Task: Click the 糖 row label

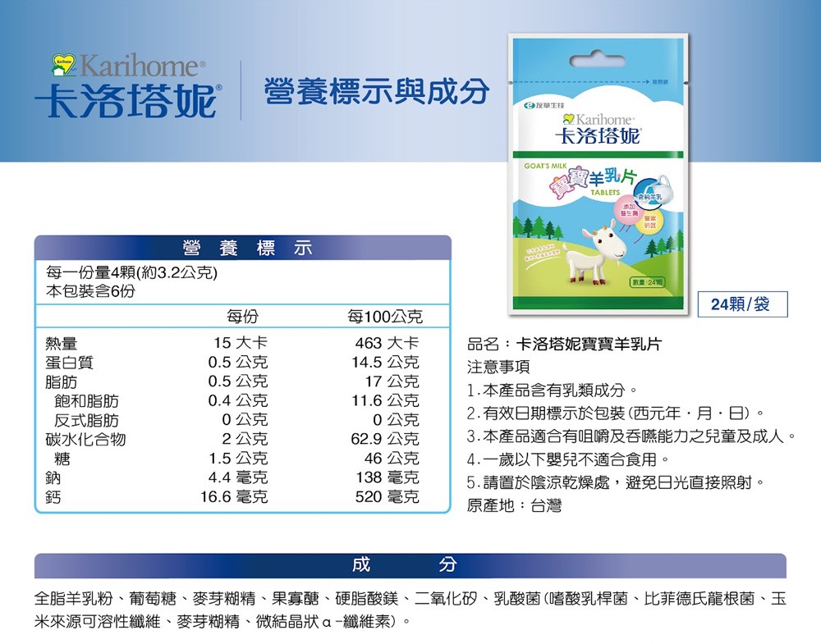Action: coord(62,459)
